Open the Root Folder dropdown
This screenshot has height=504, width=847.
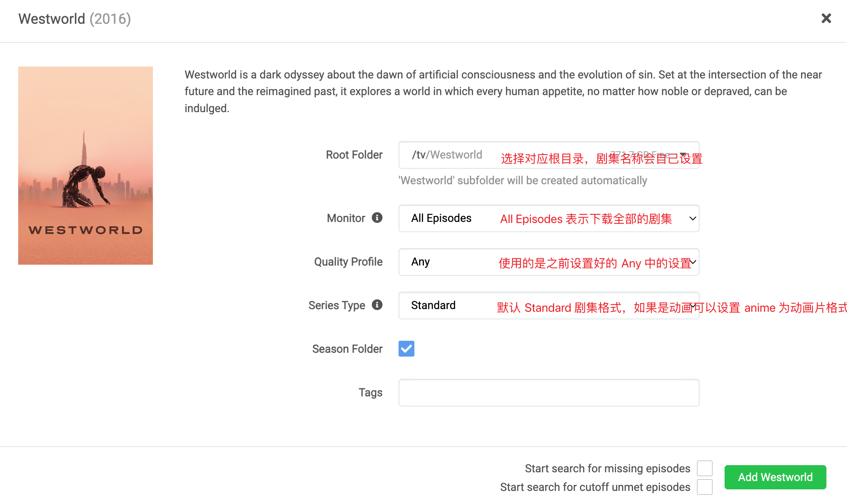point(549,155)
